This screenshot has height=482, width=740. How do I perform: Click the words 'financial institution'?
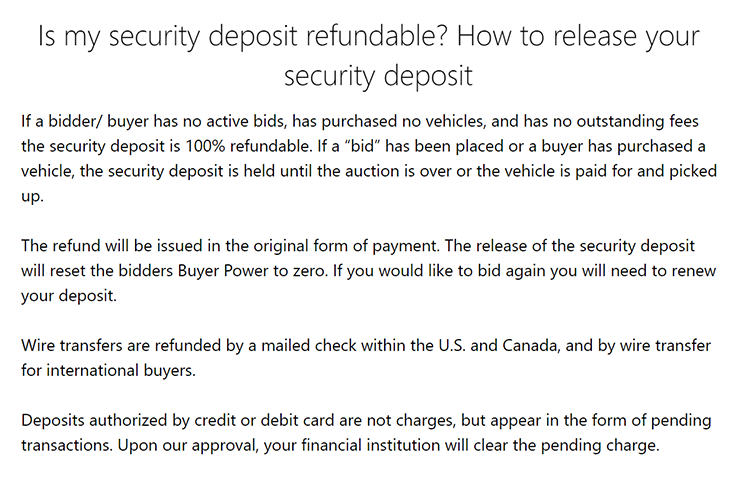click(370, 445)
